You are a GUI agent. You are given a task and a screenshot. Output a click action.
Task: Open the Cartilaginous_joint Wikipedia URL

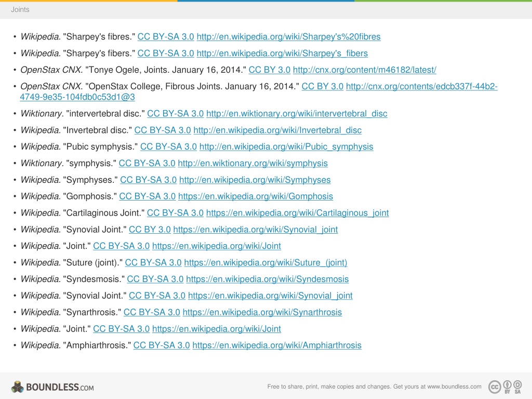click(x=297, y=213)
